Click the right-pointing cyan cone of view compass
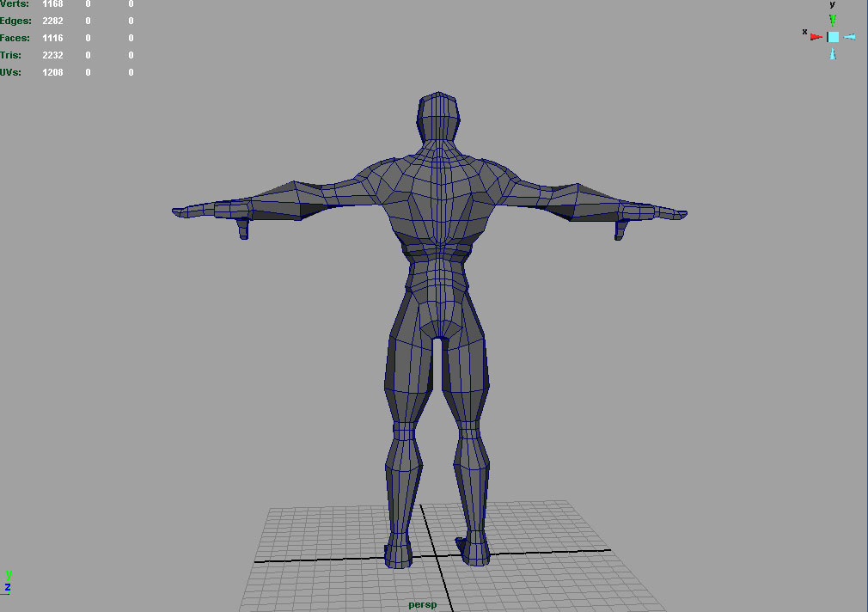The height and width of the screenshot is (612, 868). coord(850,37)
